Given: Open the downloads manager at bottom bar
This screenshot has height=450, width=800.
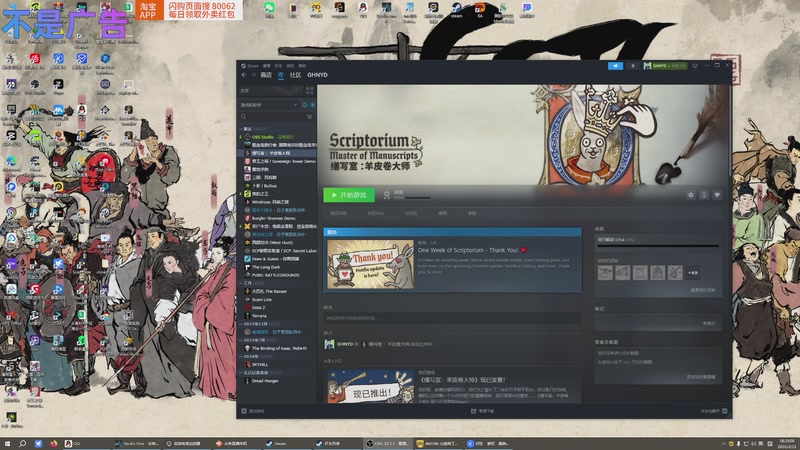Looking at the screenshot, I should coord(483,411).
